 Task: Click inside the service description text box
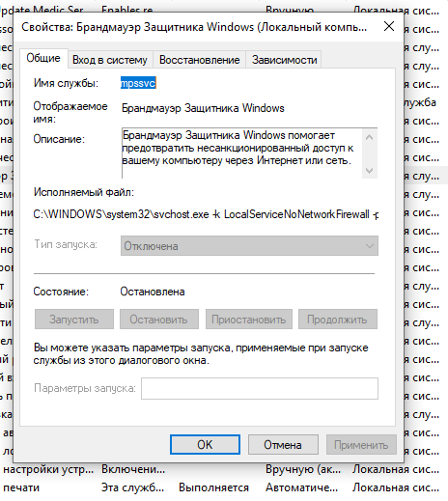click(x=241, y=153)
